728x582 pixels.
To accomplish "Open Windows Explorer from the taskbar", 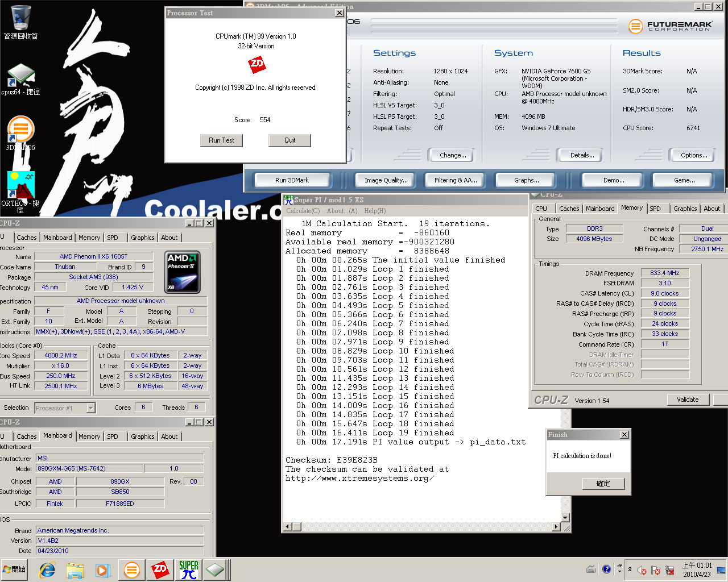I will [x=75, y=569].
